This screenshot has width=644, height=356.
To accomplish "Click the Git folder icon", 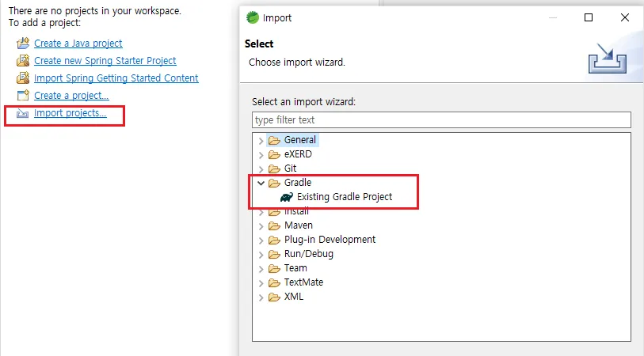I will [x=274, y=169].
